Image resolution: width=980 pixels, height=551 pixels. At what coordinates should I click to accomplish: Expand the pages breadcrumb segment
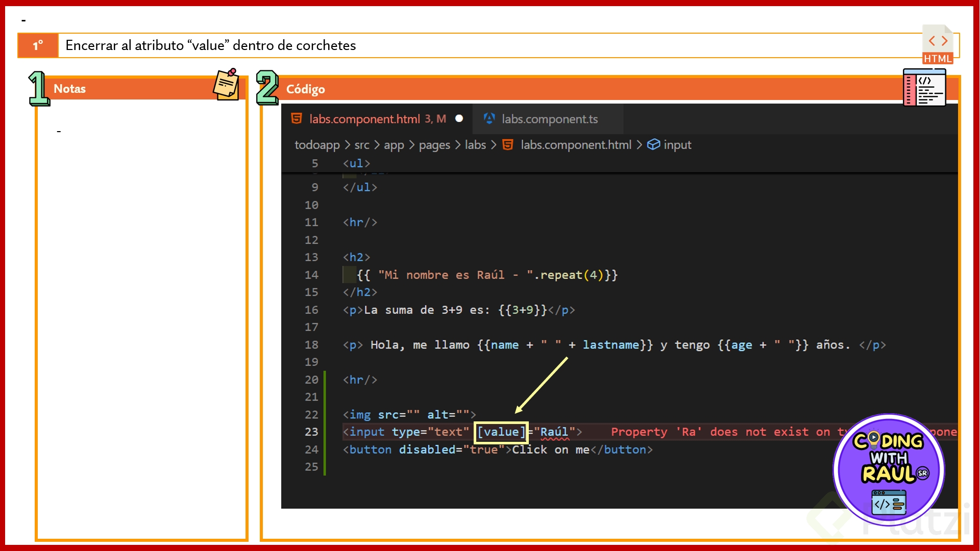click(434, 145)
